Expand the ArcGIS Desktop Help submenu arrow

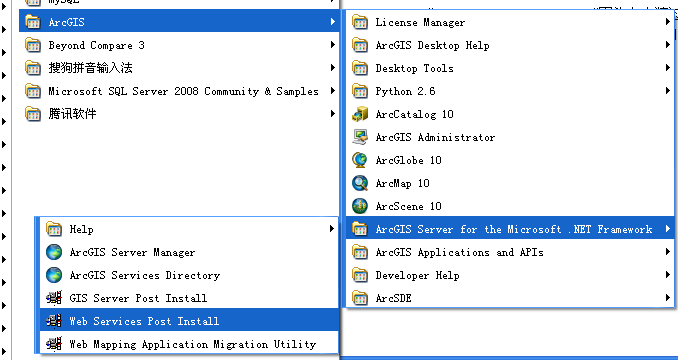(668, 44)
